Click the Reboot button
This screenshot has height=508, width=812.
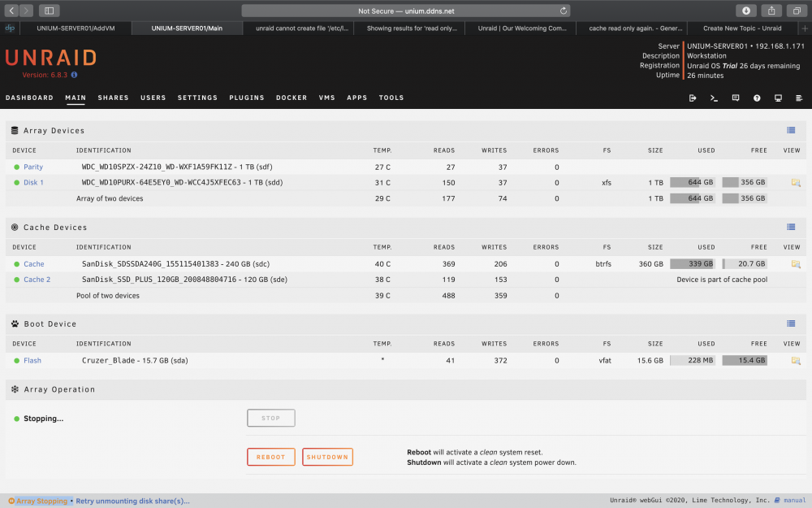click(271, 457)
